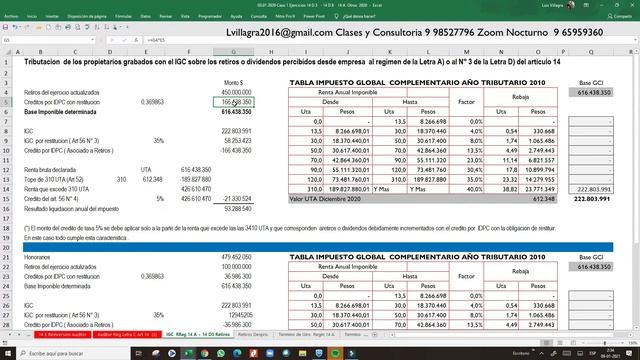Image resolution: width=640 pixels, height=360 pixels.
Task: Open Excel from the taskbar
Action: pos(188,353)
